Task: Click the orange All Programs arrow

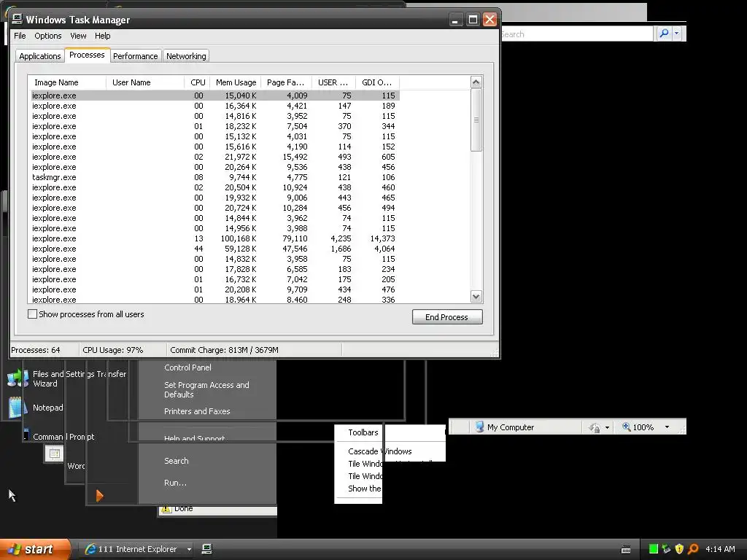Action: [x=99, y=496]
